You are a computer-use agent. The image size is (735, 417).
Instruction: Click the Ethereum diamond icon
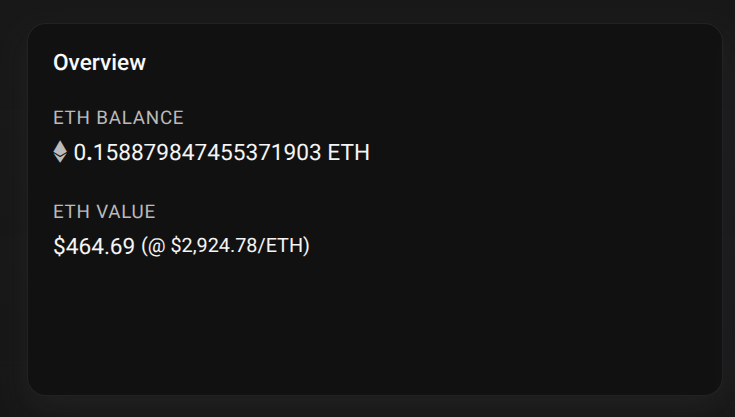[60, 152]
